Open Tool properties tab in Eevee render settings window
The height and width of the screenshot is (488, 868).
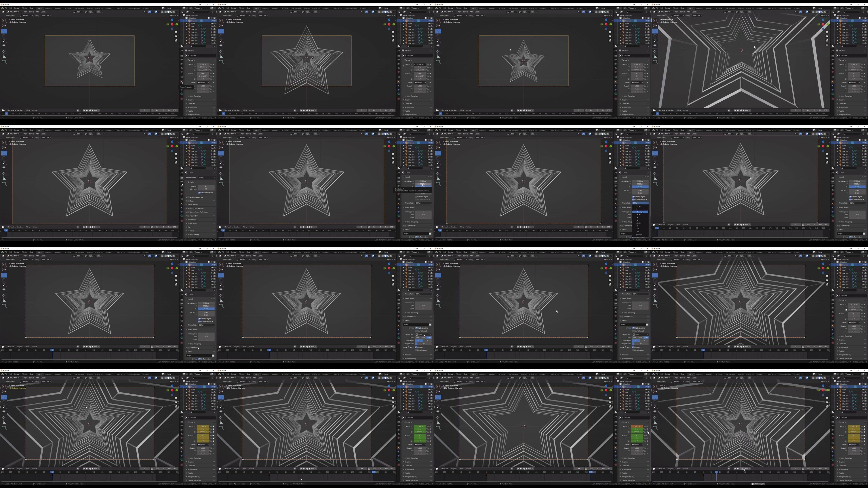[182, 173]
